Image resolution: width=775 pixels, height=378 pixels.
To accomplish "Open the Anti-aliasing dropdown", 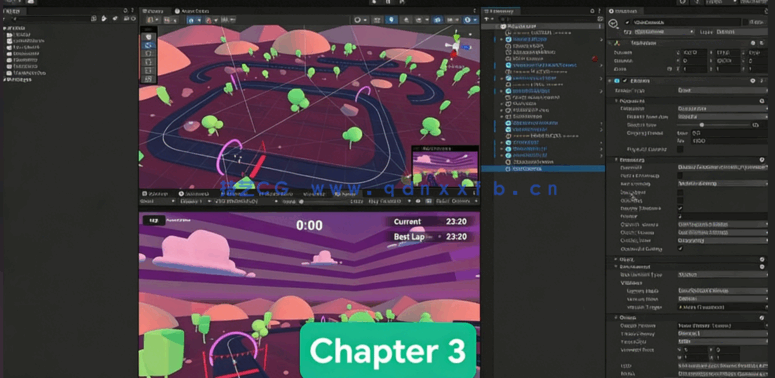I will (722, 183).
